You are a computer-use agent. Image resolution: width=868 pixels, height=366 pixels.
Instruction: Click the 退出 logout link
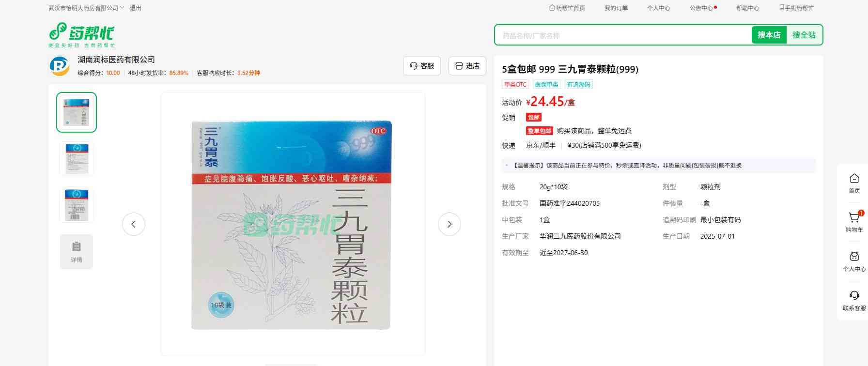tap(136, 8)
